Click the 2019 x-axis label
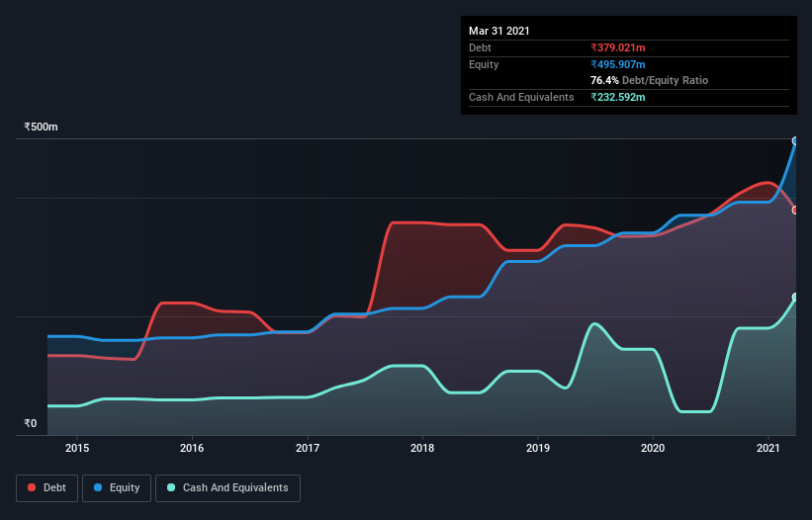812x520 pixels. pos(538,448)
